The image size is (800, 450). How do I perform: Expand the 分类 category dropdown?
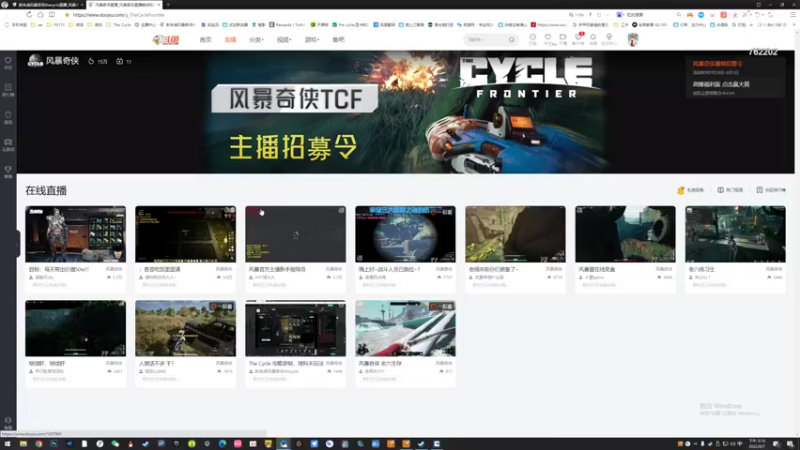click(256, 40)
